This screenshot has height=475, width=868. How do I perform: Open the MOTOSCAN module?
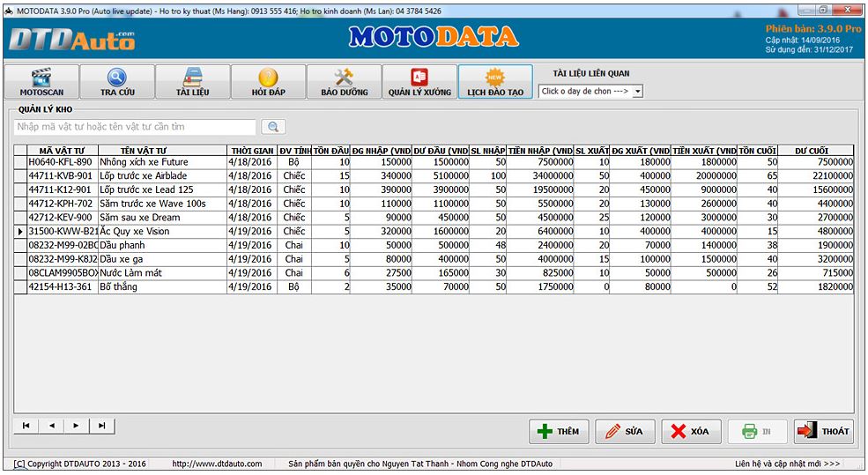(41, 82)
